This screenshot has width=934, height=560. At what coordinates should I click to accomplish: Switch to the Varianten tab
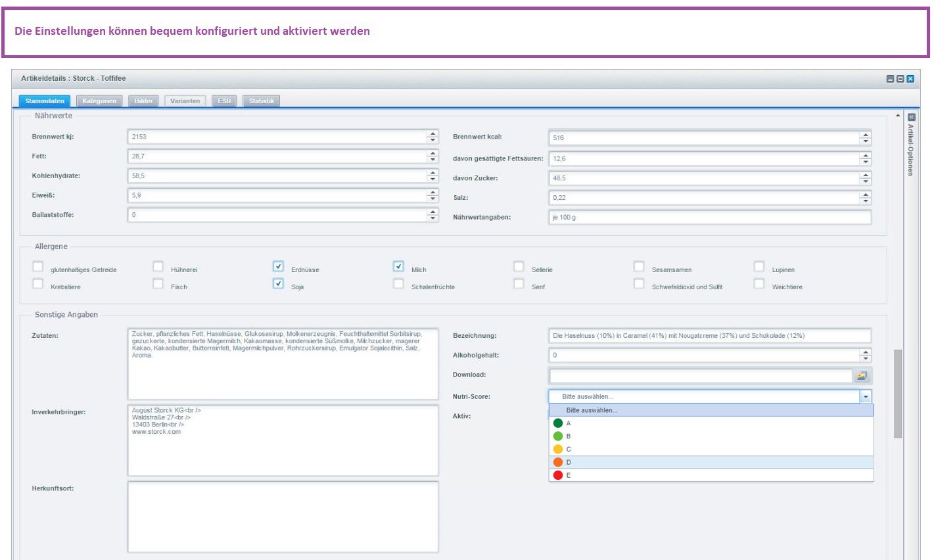pos(185,101)
